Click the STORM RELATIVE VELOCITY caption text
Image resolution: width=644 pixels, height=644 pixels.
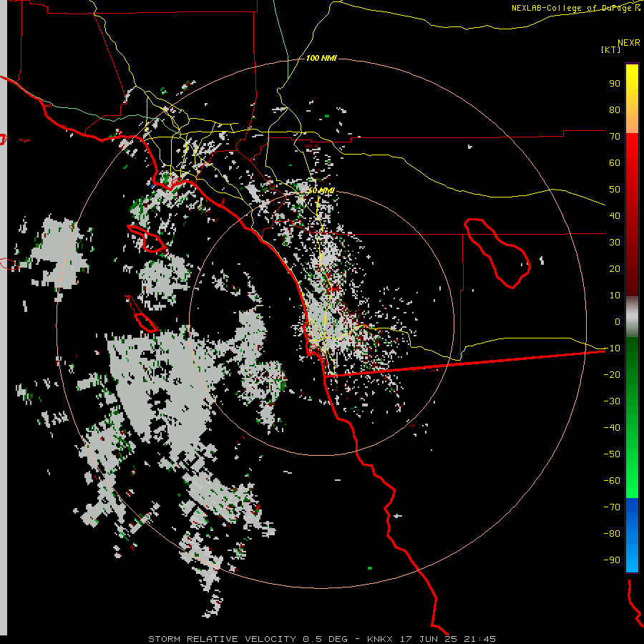coord(222,639)
